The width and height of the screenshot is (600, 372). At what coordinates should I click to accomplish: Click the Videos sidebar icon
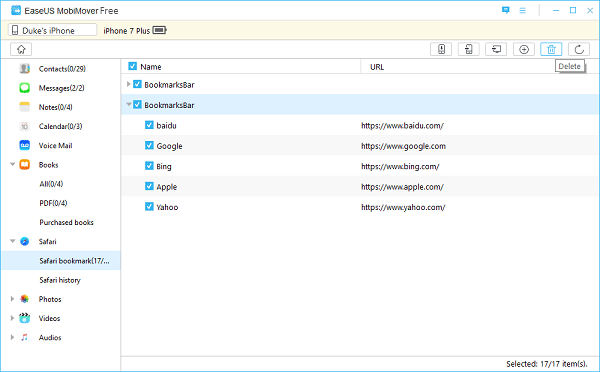pos(24,318)
